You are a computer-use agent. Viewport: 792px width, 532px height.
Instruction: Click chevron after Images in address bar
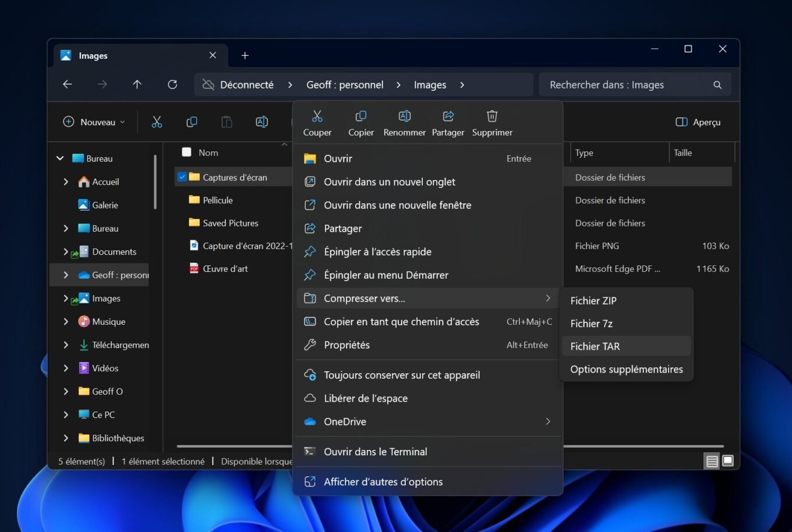(x=462, y=85)
